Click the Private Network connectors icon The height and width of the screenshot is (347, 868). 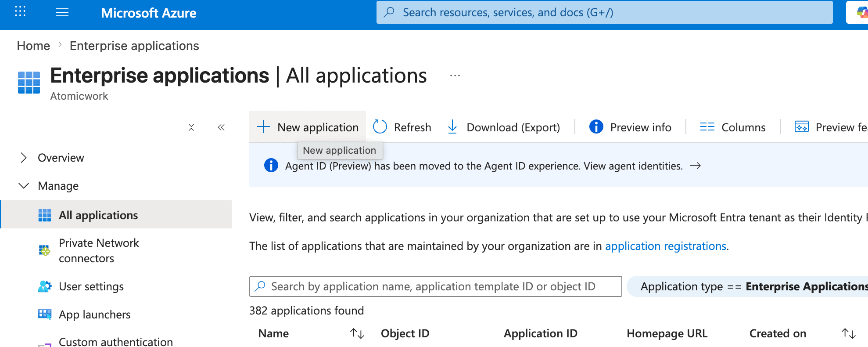click(x=44, y=250)
